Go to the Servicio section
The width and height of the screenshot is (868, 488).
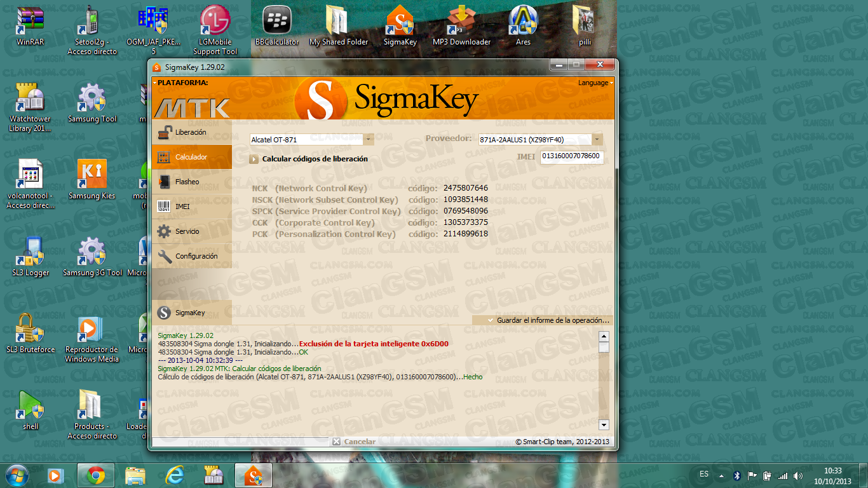[x=192, y=231]
